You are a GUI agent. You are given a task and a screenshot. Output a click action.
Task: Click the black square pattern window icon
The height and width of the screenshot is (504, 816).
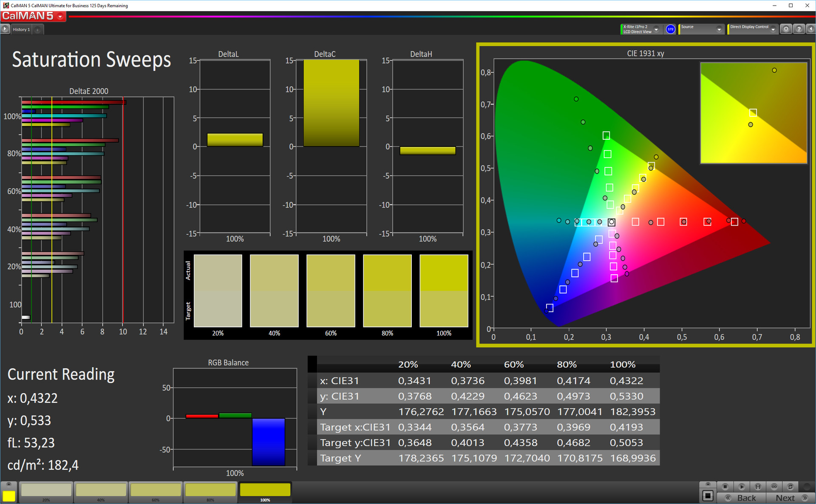[708, 496]
